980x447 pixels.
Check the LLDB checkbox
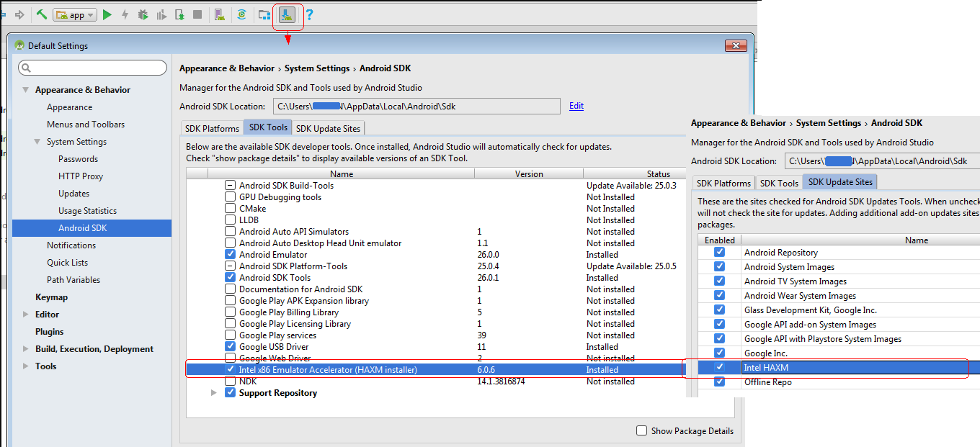(x=230, y=220)
